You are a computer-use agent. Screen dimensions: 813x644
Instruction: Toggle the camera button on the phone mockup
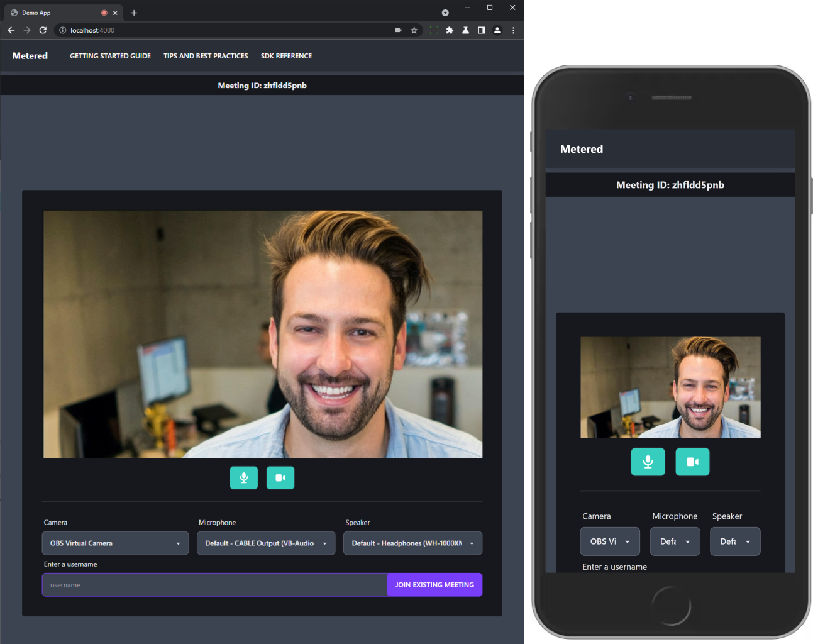692,462
